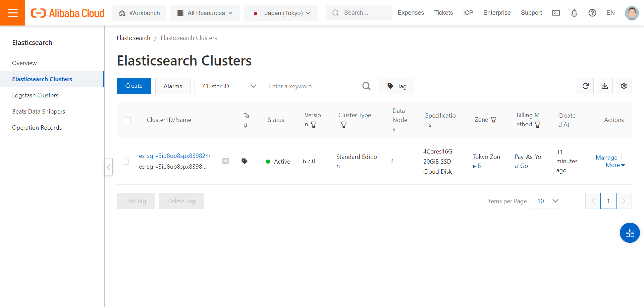
Task: Open Workbench
Action: tap(139, 13)
